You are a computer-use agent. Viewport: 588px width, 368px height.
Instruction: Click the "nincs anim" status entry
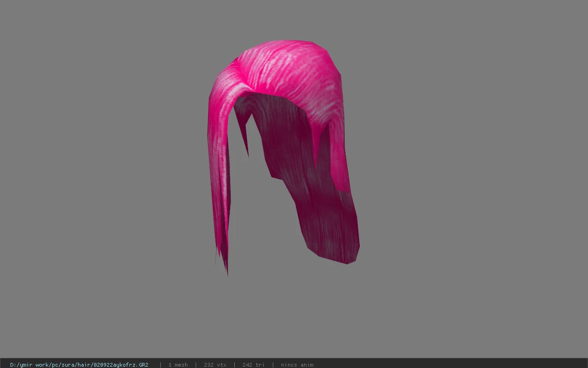[x=297, y=365]
